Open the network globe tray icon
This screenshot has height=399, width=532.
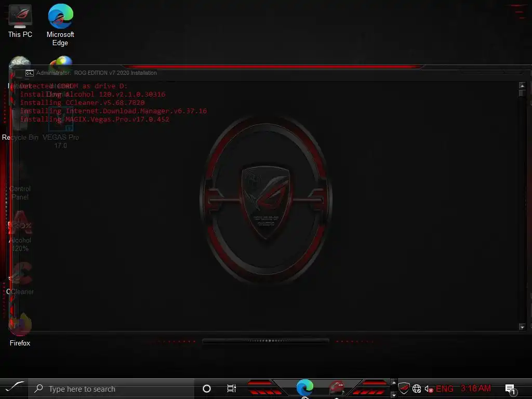point(417,389)
